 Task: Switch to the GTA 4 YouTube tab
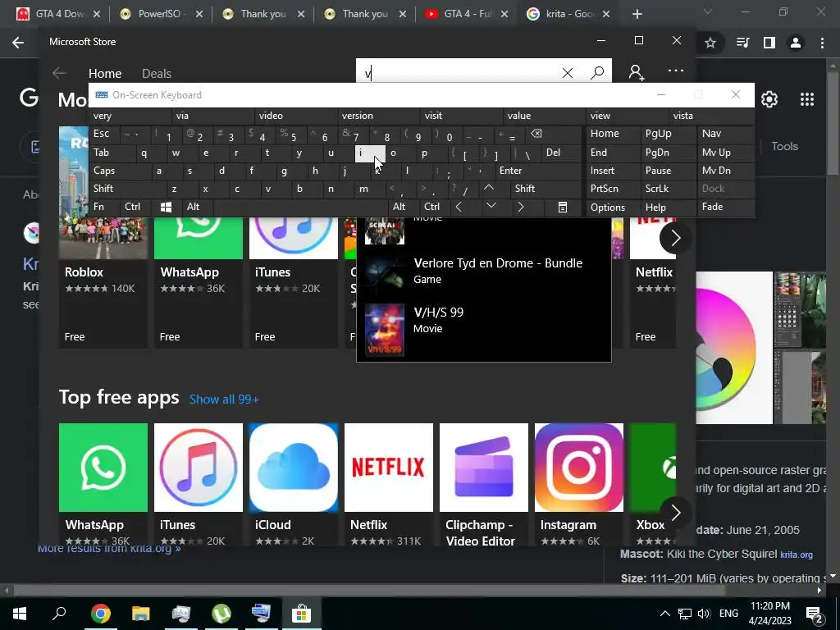click(466, 14)
